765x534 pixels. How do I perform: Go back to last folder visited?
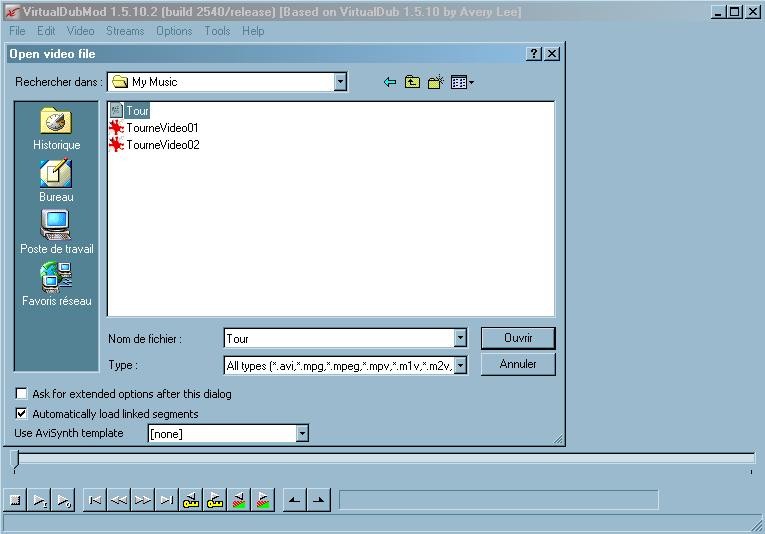point(389,82)
